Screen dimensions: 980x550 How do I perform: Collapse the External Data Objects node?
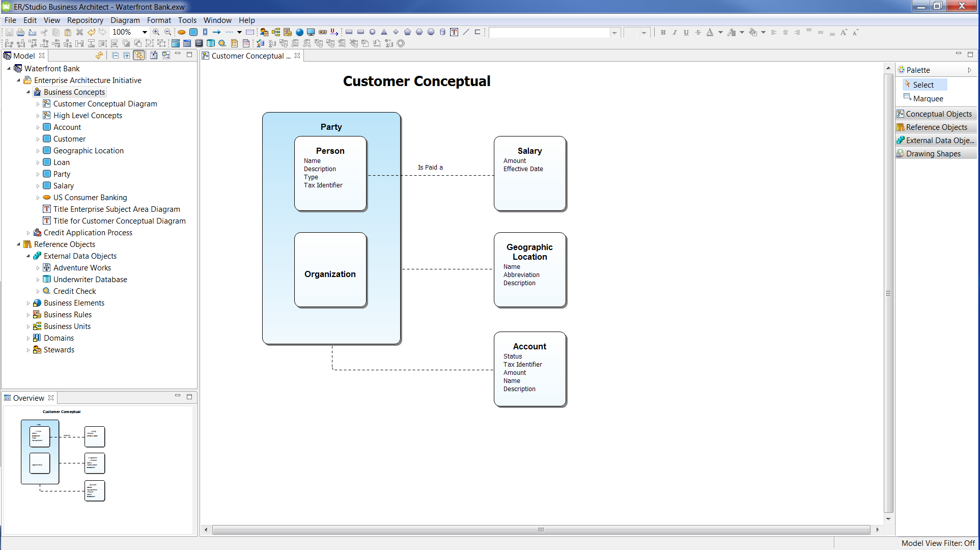(29, 256)
